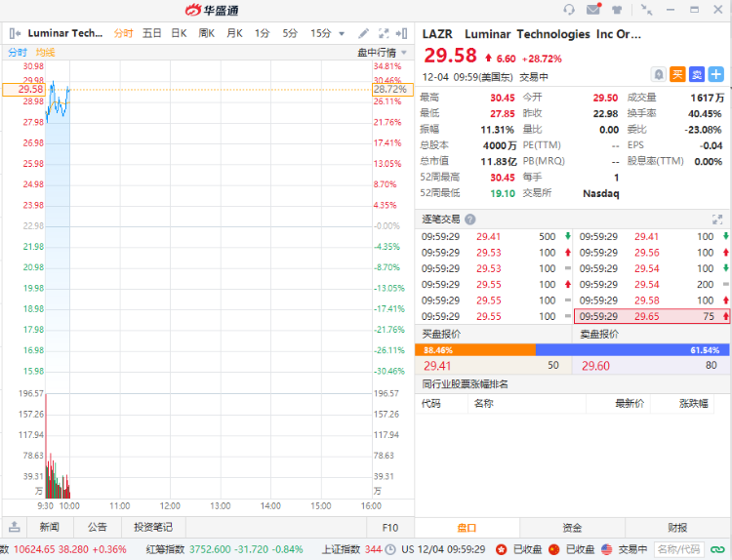This screenshot has width=732, height=560.
Task: Click the orange buy button
Action: click(x=677, y=74)
